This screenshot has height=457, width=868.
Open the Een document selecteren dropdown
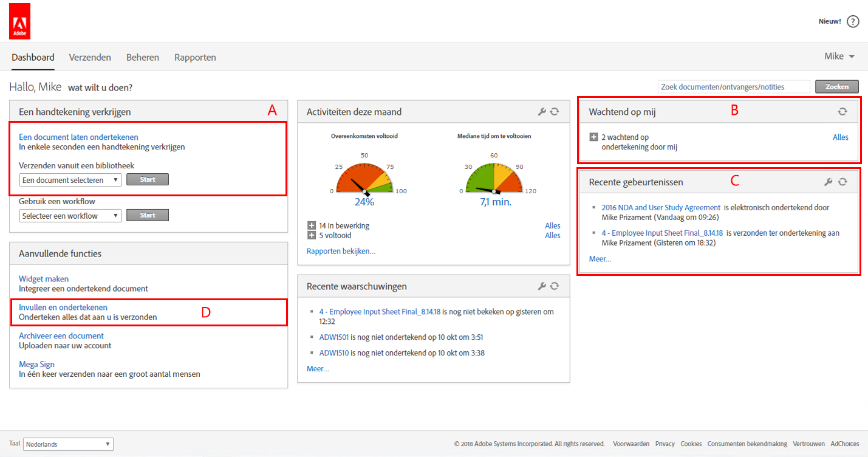point(70,180)
